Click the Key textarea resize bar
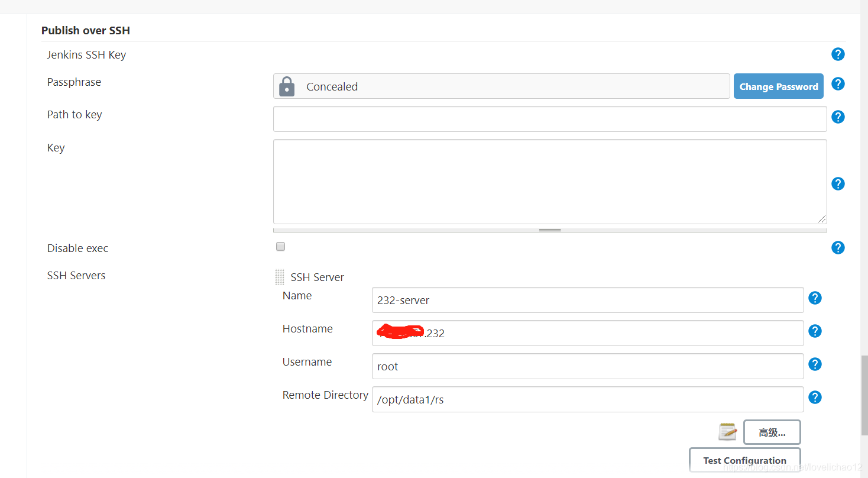Viewport: 868px width, 478px height. (x=550, y=230)
